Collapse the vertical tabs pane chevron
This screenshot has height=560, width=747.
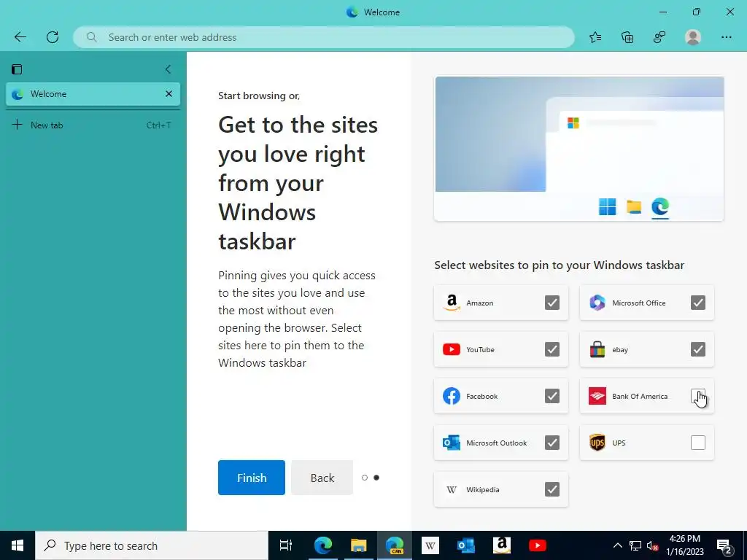point(168,69)
